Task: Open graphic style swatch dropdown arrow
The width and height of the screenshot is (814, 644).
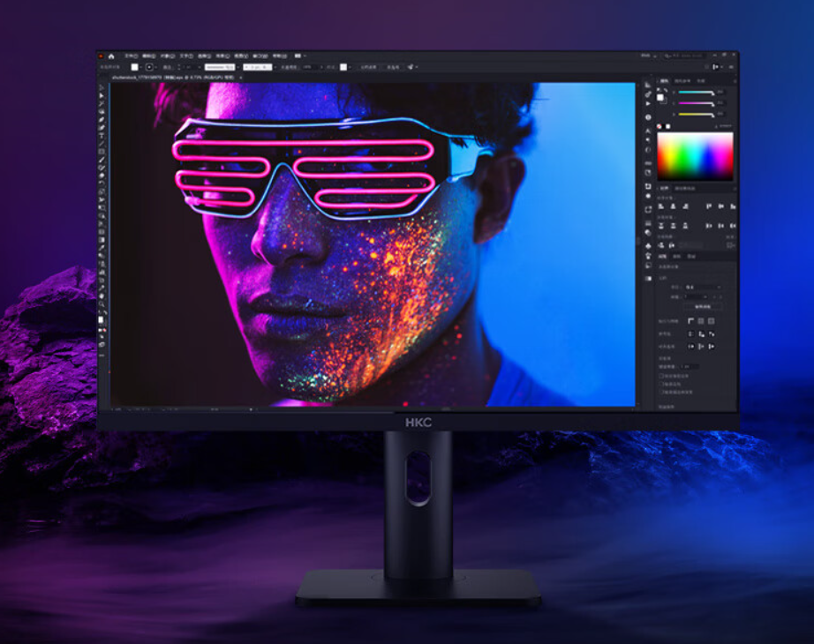Action: [350, 67]
